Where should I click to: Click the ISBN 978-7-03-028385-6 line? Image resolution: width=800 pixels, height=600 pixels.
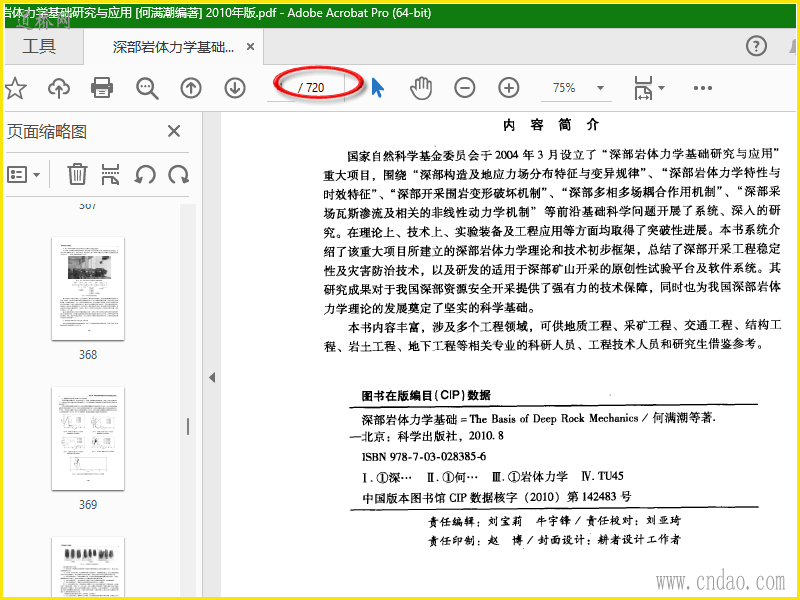click(423, 456)
